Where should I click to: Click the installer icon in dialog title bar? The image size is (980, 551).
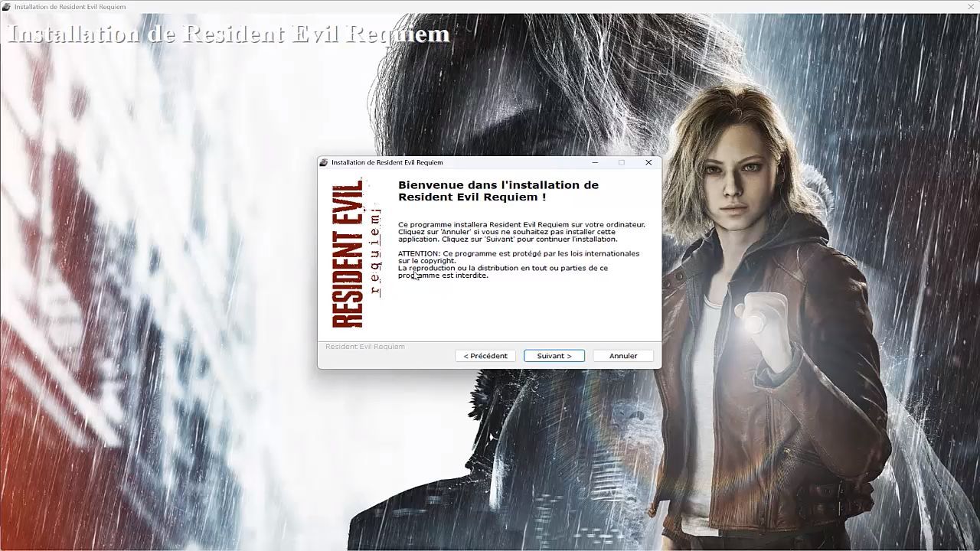(x=324, y=162)
